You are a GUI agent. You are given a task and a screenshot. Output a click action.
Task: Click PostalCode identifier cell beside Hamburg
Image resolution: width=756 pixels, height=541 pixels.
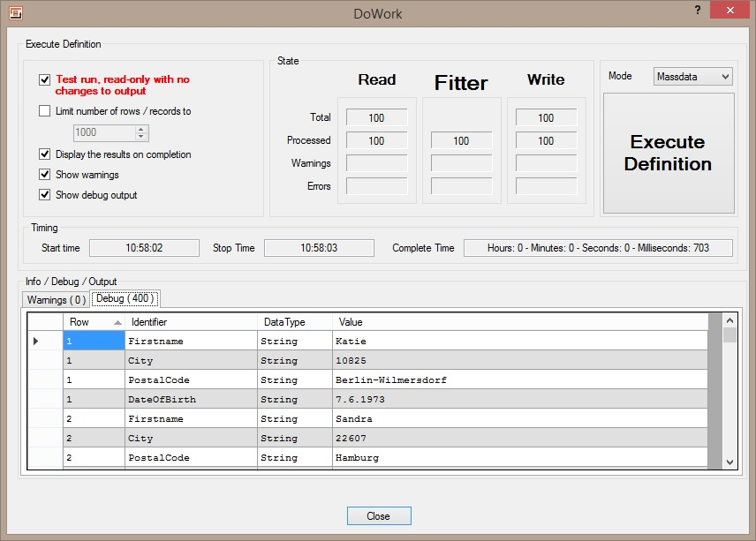[x=191, y=458]
